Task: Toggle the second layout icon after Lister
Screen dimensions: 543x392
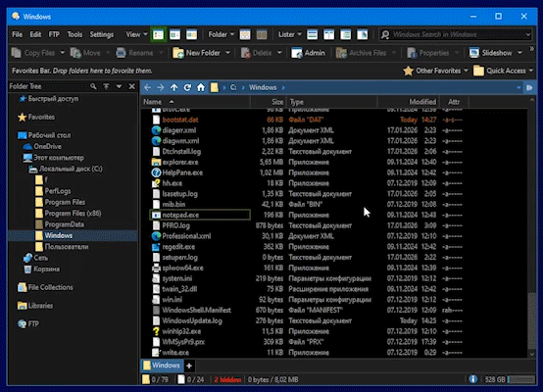Action: coord(329,34)
